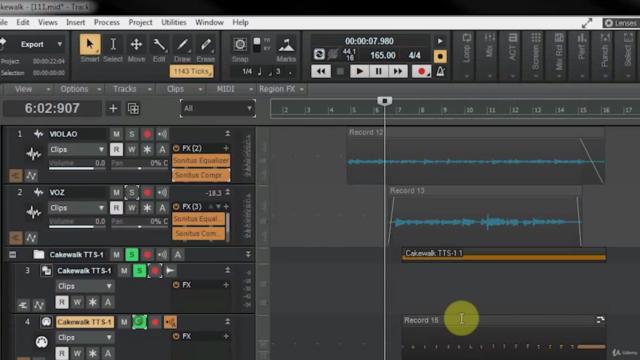
Task: Click the 1143 Ticks button
Action: tap(191, 71)
